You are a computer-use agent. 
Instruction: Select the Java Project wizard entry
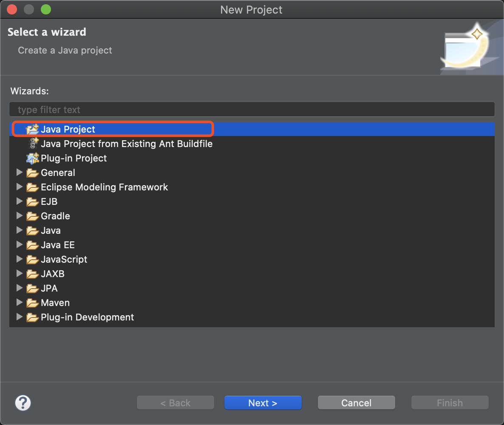pos(252,129)
